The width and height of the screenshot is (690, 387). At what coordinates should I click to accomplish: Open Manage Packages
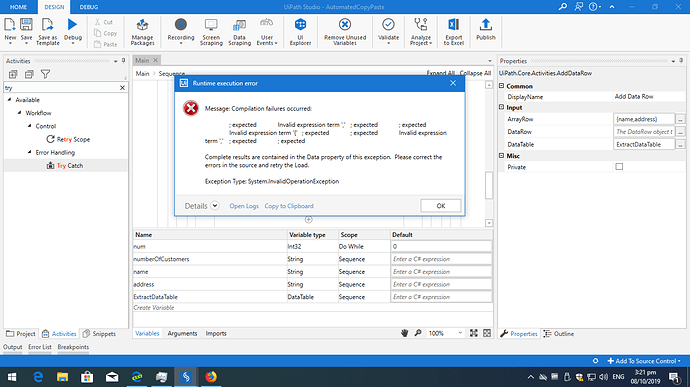click(x=142, y=32)
